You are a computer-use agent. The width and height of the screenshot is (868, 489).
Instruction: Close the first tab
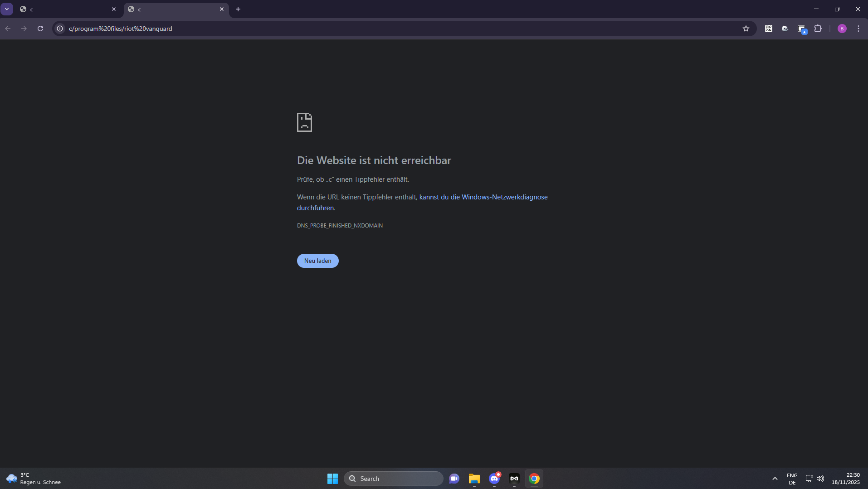pyautogui.click(x=114, y=9)
